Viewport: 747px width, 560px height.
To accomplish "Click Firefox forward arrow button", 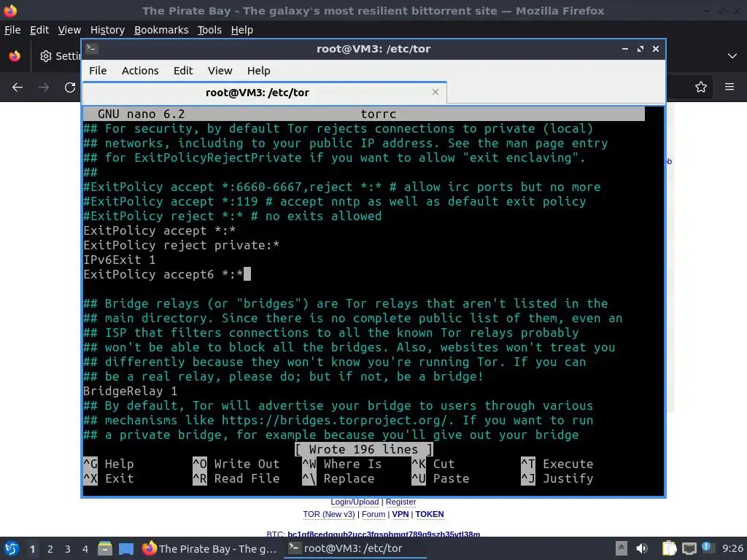I will pyautogui.click(x=44, y=87).
